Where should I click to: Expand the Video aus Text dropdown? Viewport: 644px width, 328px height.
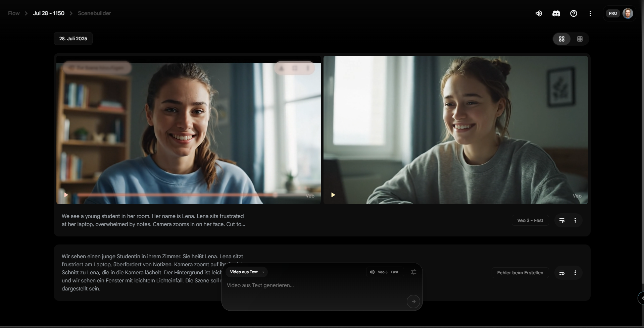[x=247, y=272]
